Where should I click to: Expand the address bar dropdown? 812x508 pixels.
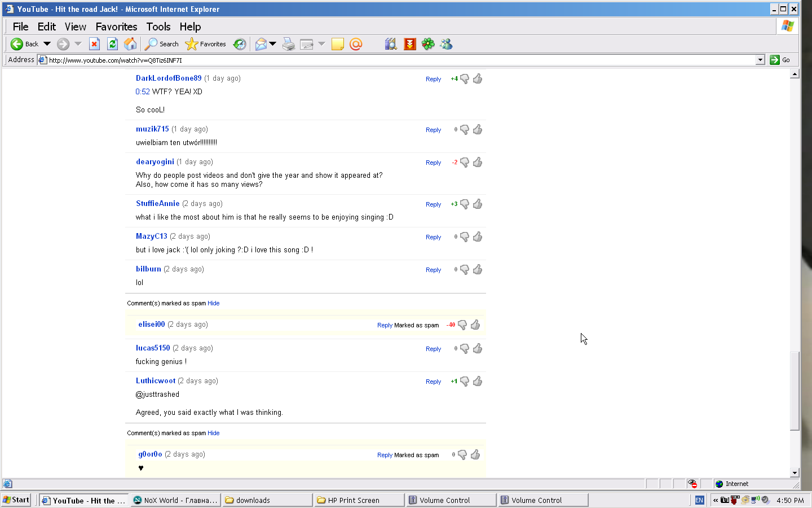[760, 60]
